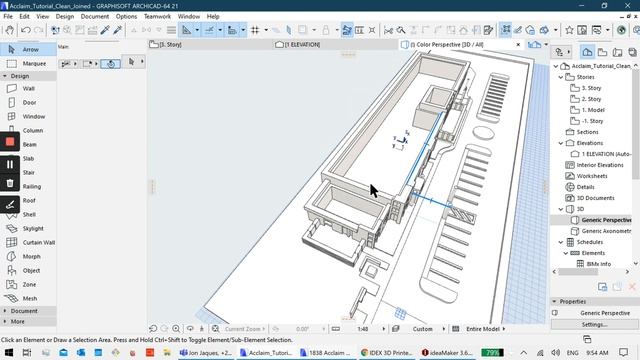The height and width of the screenshot is (360, 640).
Task: Open the Document menu
Action: point(95,16)
